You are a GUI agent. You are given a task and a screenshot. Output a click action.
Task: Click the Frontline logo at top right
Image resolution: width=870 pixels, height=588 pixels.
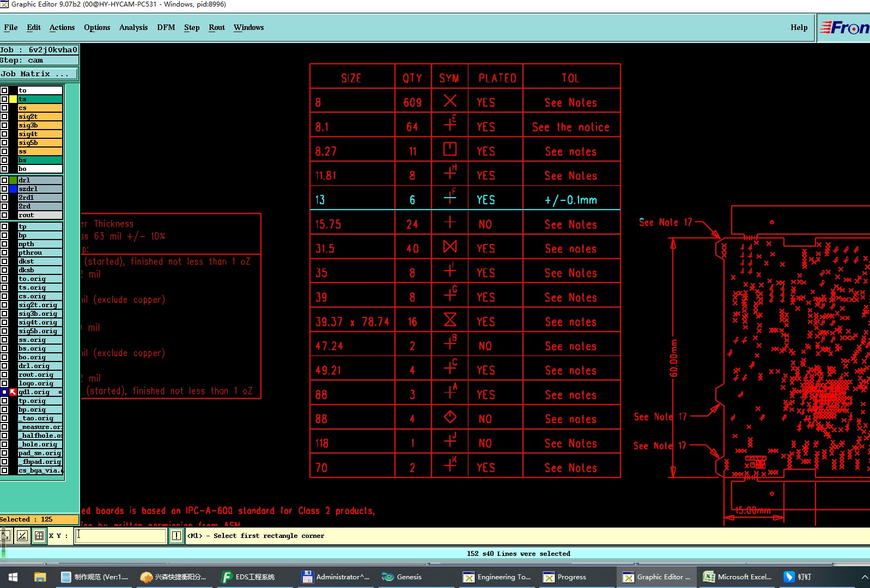tap(844, 27)
